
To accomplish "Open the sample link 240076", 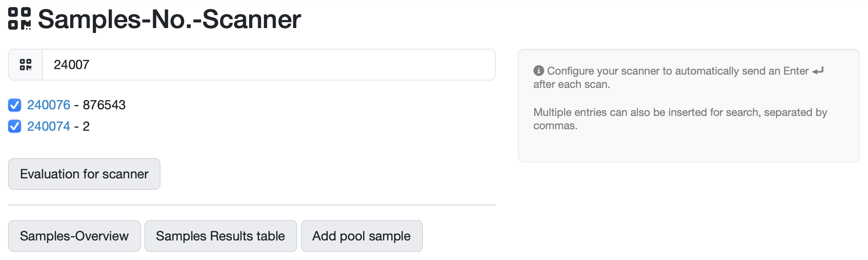I will (48, 105).
